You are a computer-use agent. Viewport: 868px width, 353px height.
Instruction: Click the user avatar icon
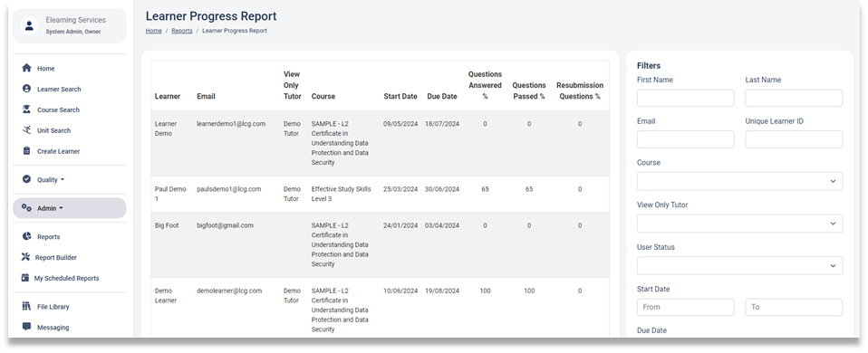[x=29, y=25]
